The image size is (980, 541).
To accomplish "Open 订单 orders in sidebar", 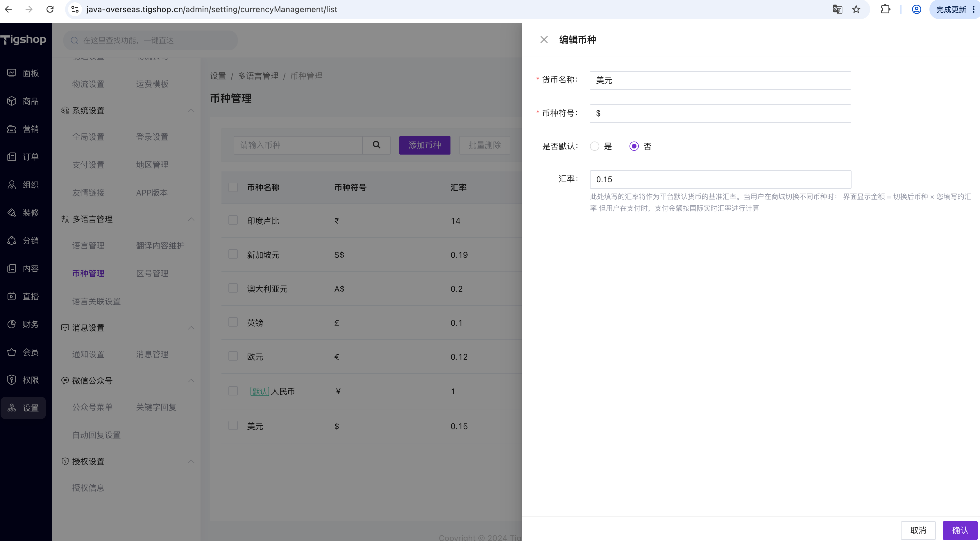I will tap(23, 157).
